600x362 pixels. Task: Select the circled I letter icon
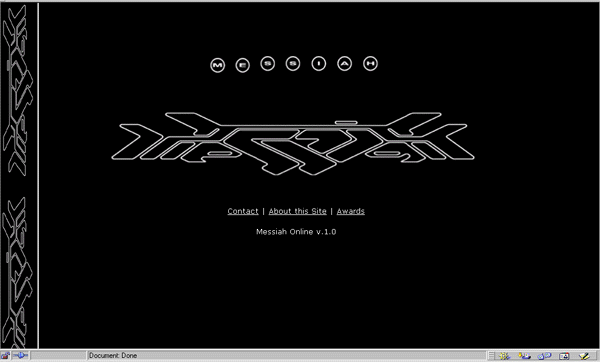point(318,63)
